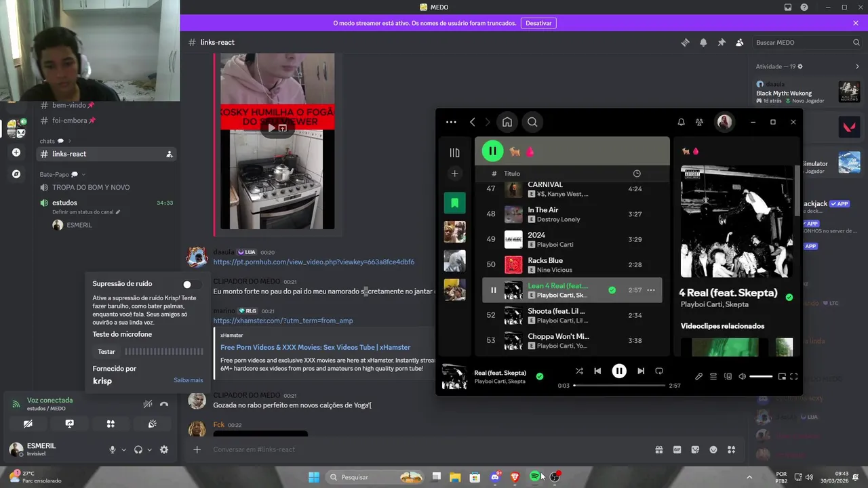This screenshot has height=488, width=868.
Task: Go back in Spotify navigation
Action: click(x=473, y=122)
